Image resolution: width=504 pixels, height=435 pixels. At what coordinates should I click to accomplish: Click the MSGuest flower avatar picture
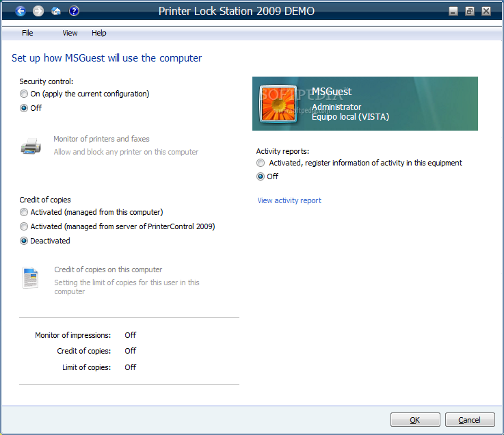[x=278, y=104]
